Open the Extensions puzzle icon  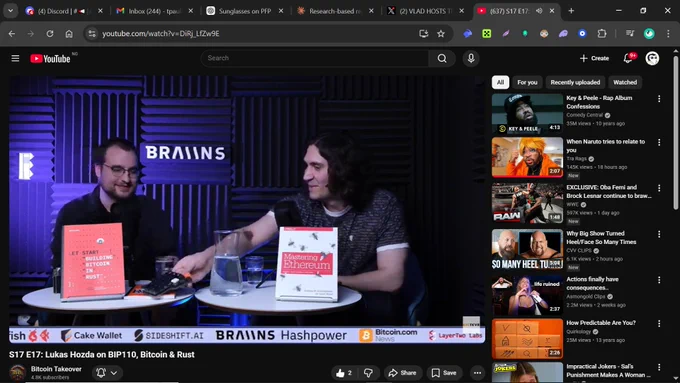click(x=602, y=33)
